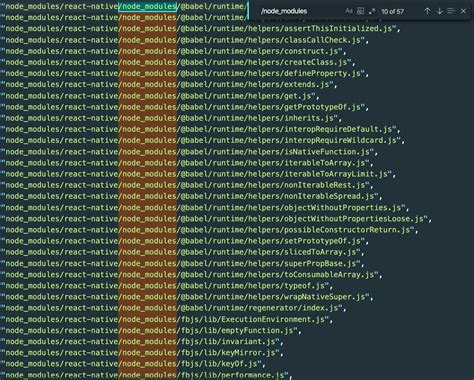Click the interopRequireDefault.js line
Viewport: 474px width, 380px height.
coord(200,129)
